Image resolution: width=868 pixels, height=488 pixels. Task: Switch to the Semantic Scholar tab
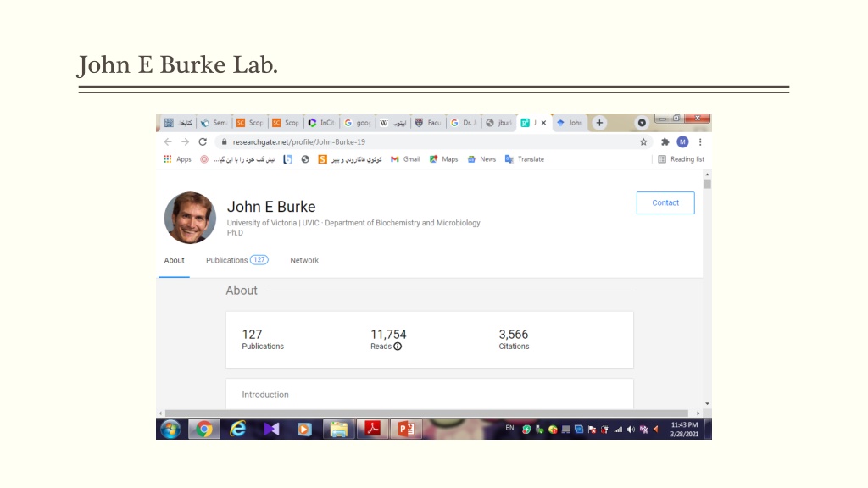214,123
